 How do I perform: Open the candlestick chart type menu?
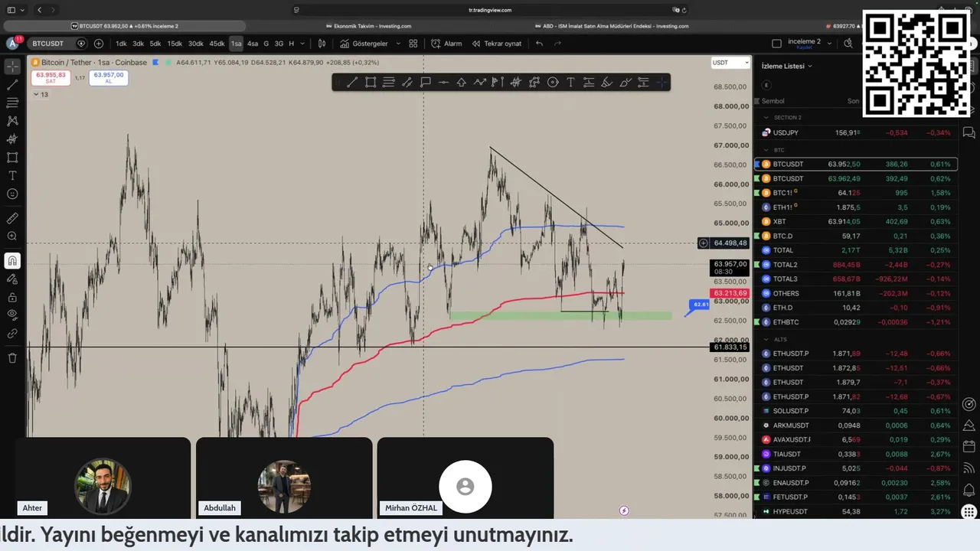322,44
